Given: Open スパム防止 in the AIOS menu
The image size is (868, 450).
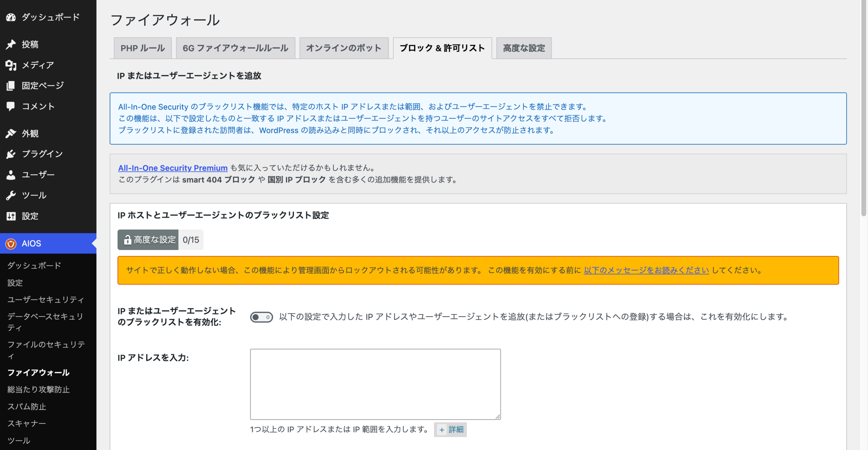Looking at the screenshot, I should point(27,407).
